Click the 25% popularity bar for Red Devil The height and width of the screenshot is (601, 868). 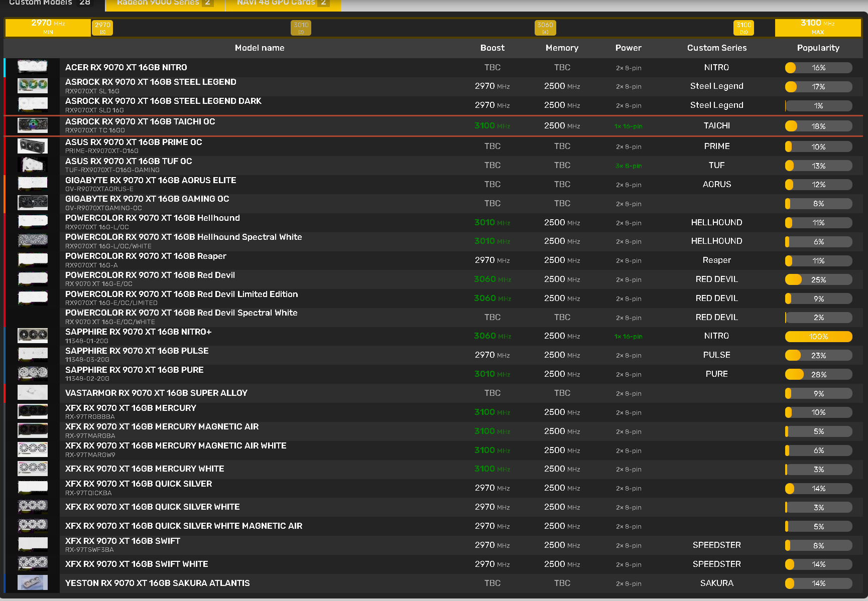818,279
